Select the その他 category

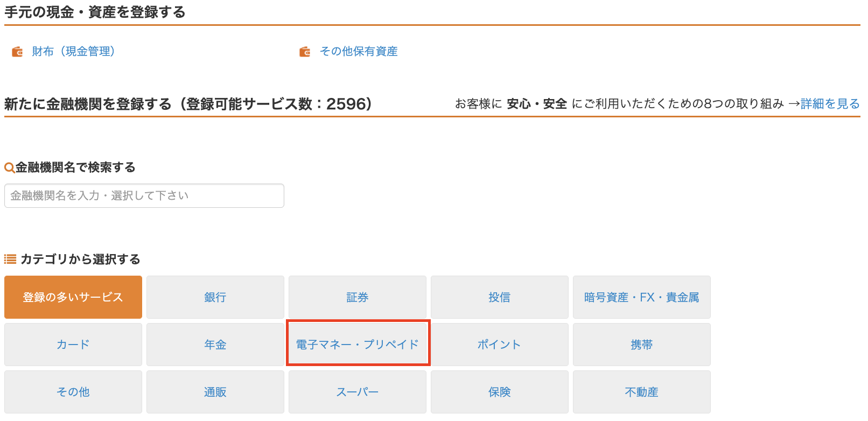[73, 392]
